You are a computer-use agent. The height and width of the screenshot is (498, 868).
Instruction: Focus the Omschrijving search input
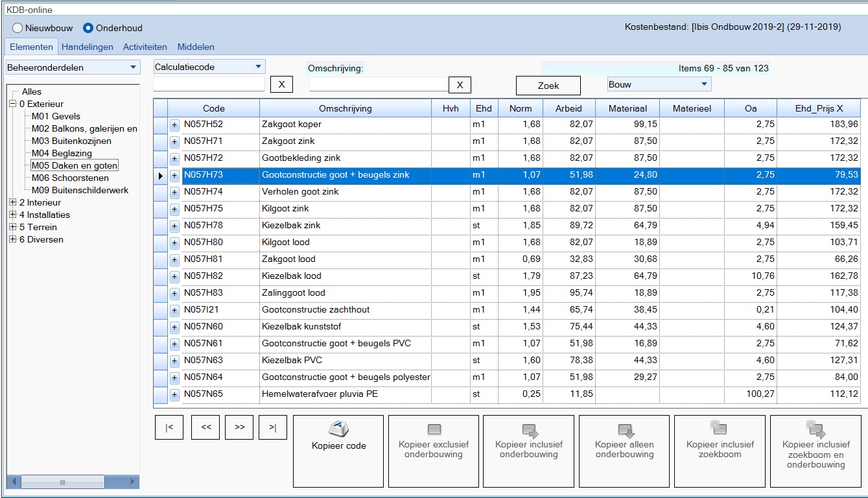[x=379, y=84]
